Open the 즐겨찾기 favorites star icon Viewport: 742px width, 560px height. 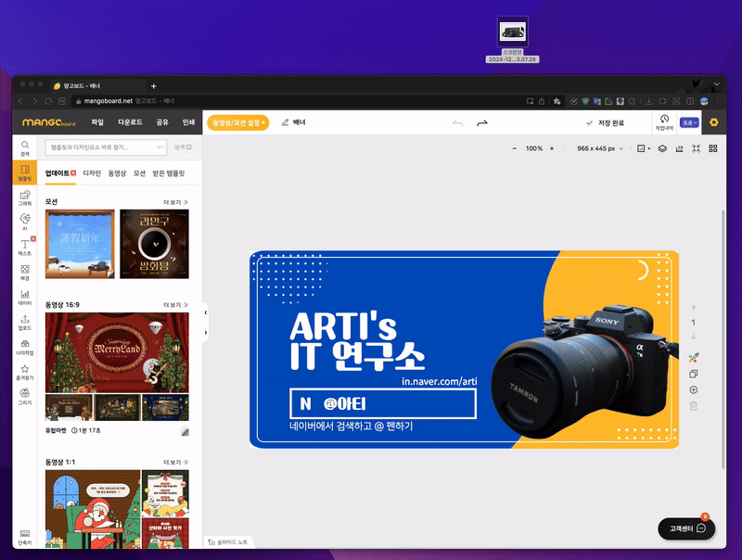[25, 372]
